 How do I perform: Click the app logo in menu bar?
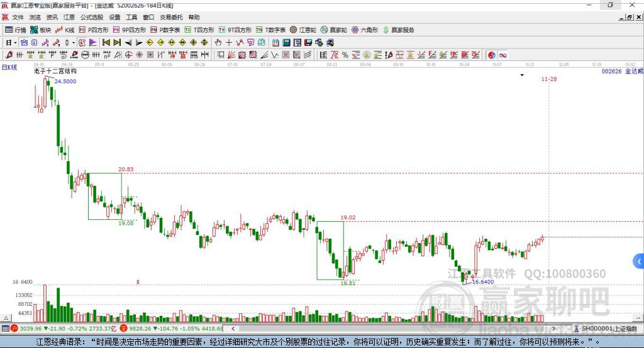[5, 17]
